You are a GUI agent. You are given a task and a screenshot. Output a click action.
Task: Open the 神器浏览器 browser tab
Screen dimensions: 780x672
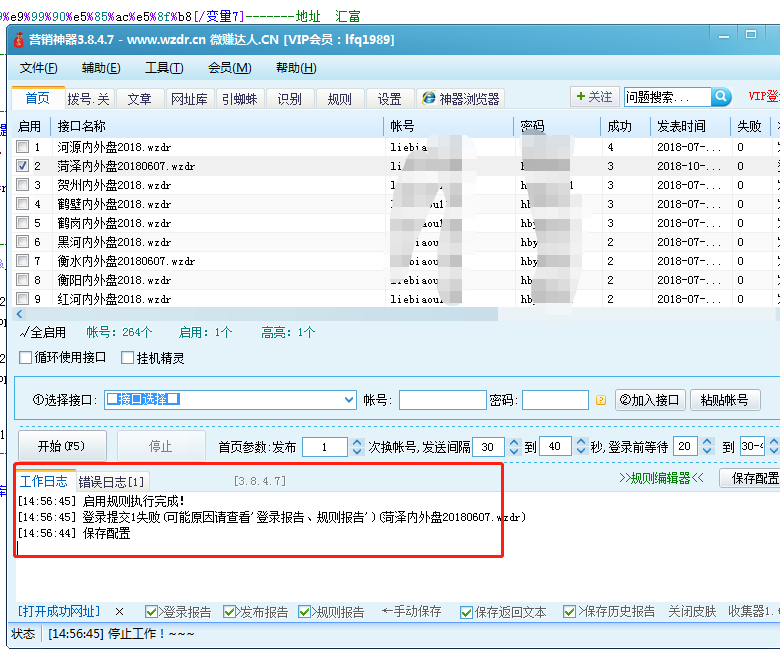coord(462,98)
